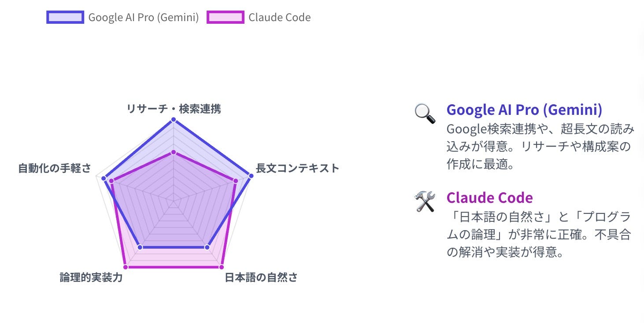Image resolution: width=644 pixels, height=323 pixels.
Task: Click the Claude Code point at 論理的実装力
Action: pos(126,267)
